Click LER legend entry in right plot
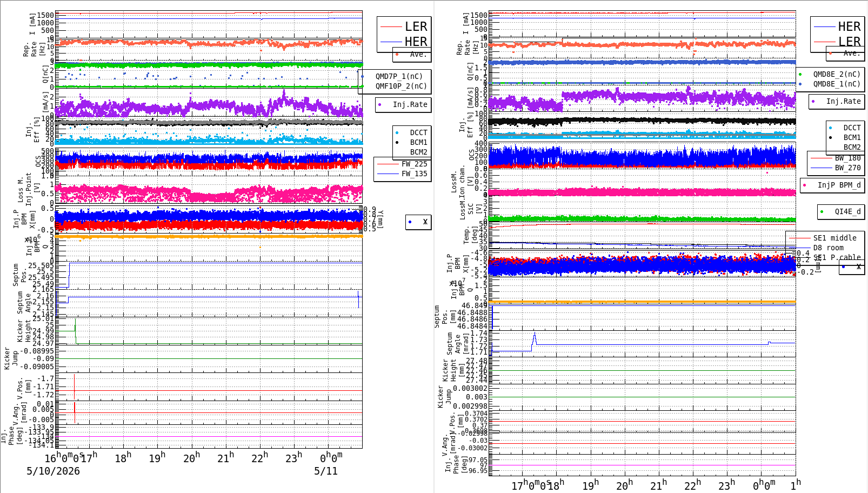The width and height of the screenshot is (868, 493). tap(837, 42)
